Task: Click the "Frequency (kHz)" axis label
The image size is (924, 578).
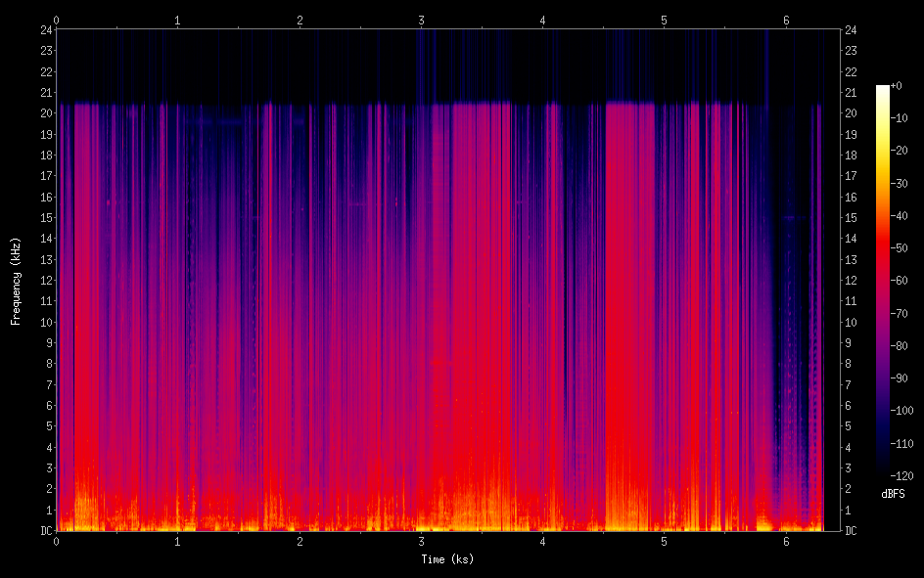Action: (16, 281)
